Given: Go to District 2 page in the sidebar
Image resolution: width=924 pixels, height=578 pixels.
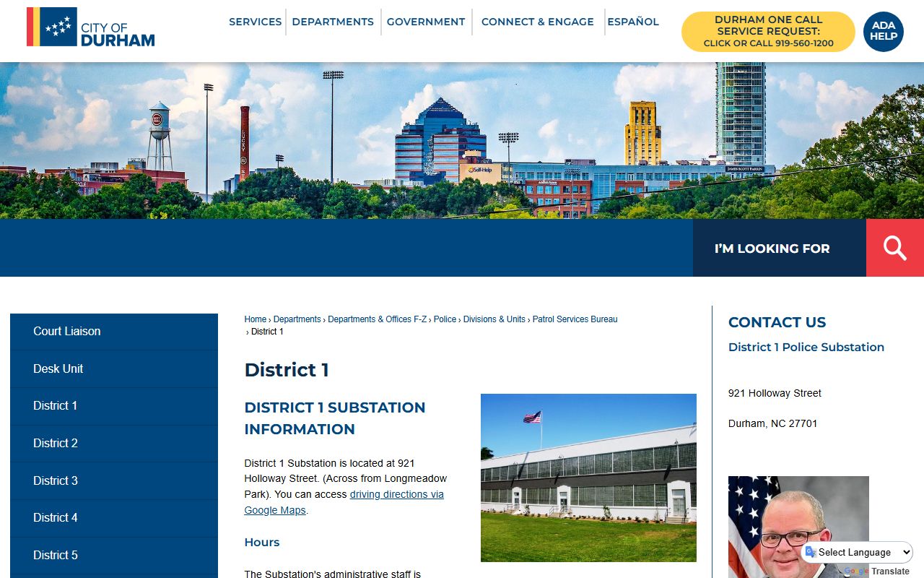Looking at the screenshot, I should [56, 443].
